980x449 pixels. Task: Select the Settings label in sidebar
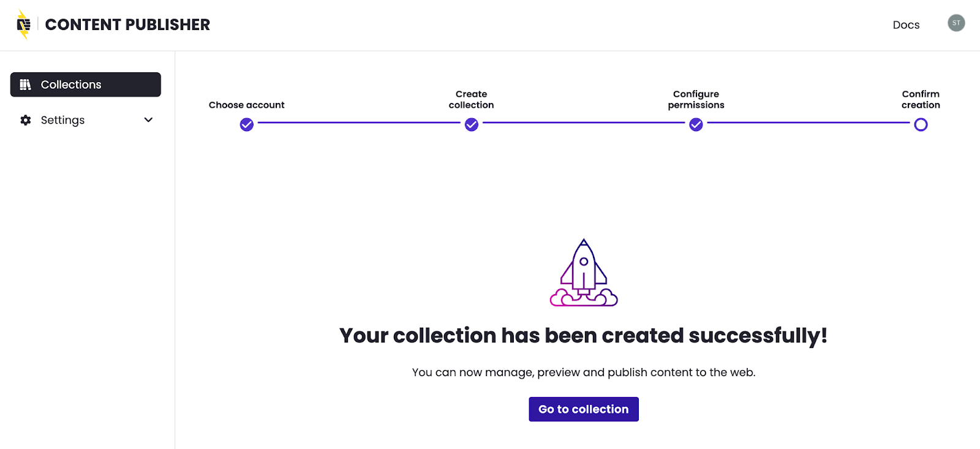[62, 120]
